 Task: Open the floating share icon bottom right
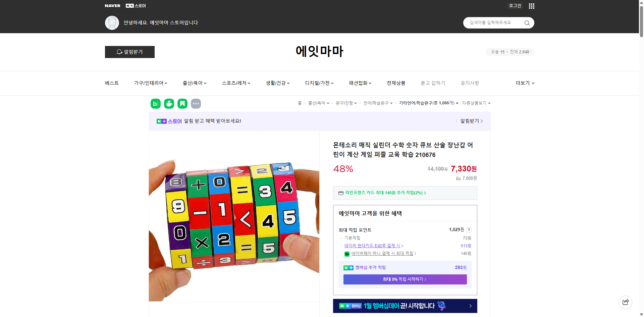pyautogui.click(x=626, y=302)
